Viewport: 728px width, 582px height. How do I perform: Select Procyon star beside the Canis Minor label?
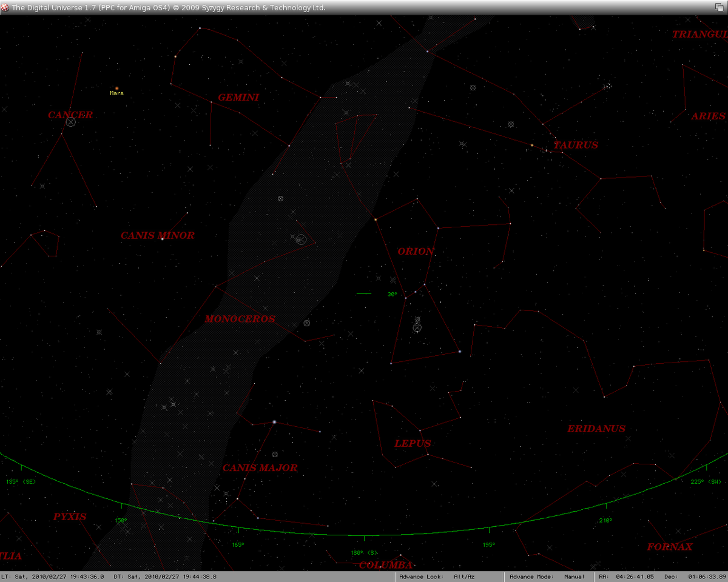[x=163, y=239]
